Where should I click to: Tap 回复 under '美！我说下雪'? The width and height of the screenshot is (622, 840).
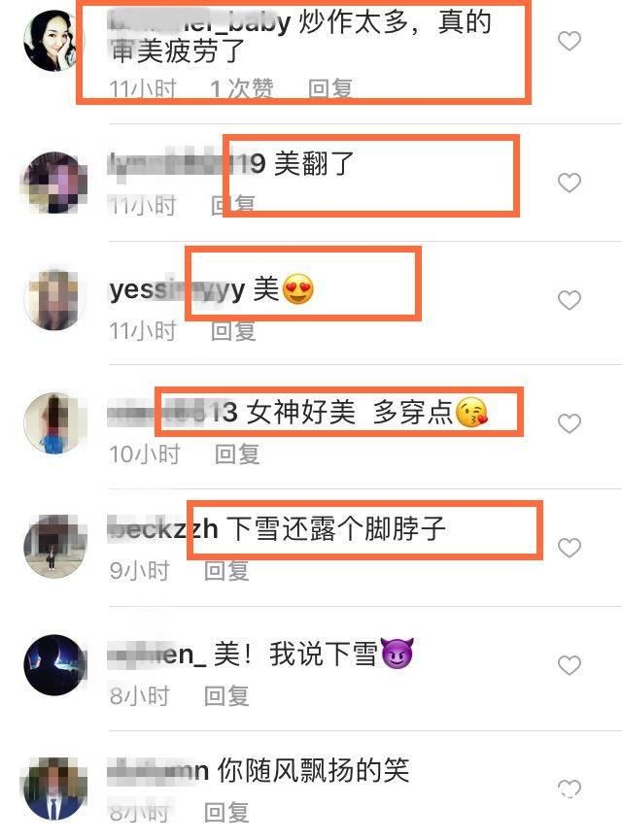click(226, 696)
